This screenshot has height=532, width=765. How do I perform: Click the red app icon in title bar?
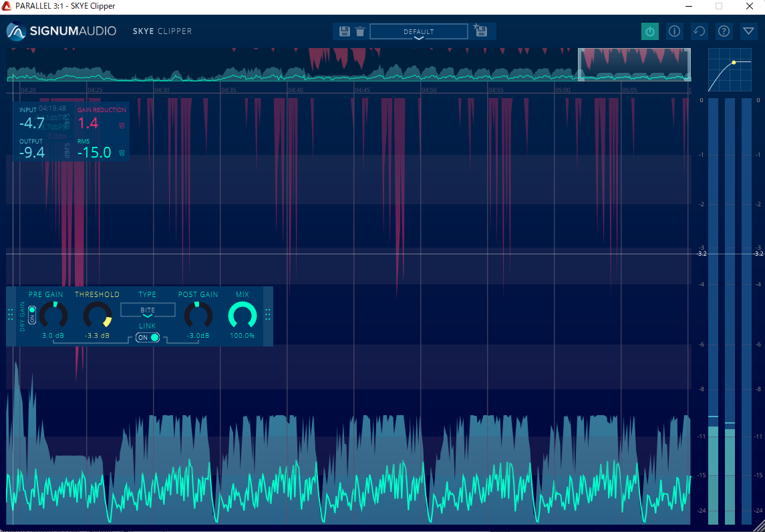point(6,6)
